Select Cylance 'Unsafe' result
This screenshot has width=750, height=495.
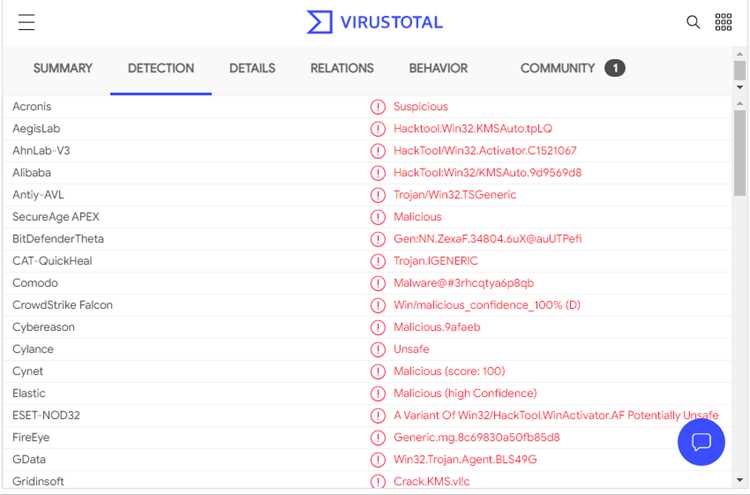411,349
